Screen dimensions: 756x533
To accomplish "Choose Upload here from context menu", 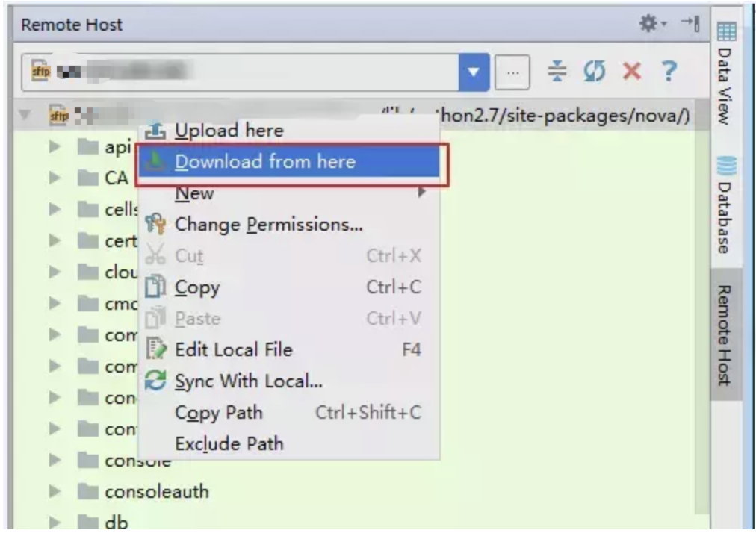I will pos(229,131).
